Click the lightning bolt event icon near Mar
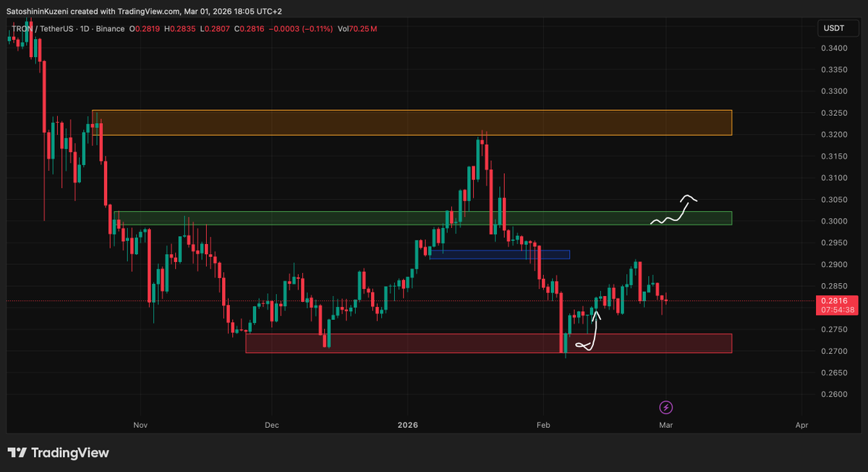The width and height of the screenshot is (868, 472). point(667,408)
